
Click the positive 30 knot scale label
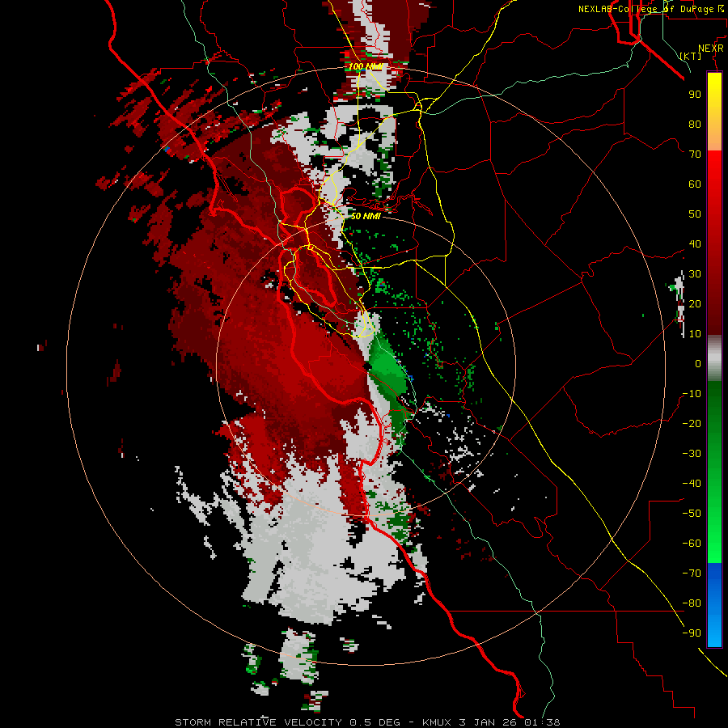(x=695, y=274)
